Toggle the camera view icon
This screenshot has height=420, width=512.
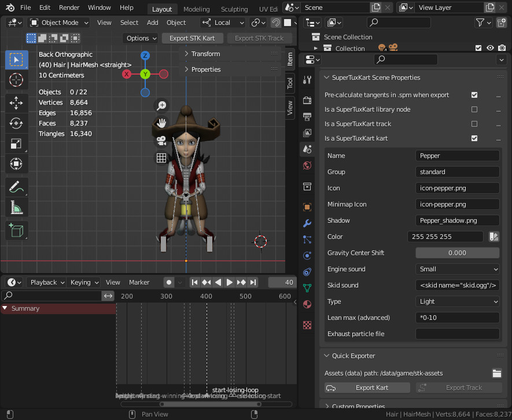tap(161, 141)
